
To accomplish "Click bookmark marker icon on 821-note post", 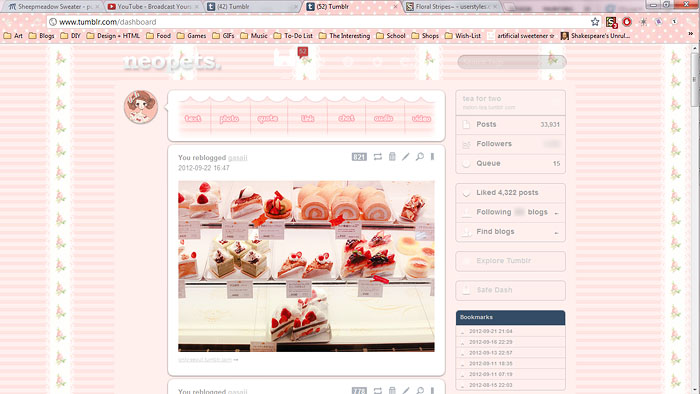I will [x=432, y=156].
